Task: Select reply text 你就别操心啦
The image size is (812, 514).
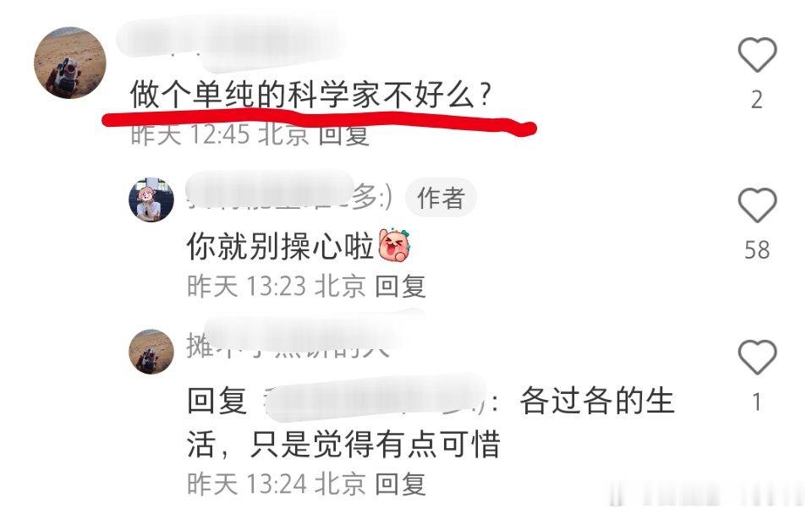Action: point(280,245)
